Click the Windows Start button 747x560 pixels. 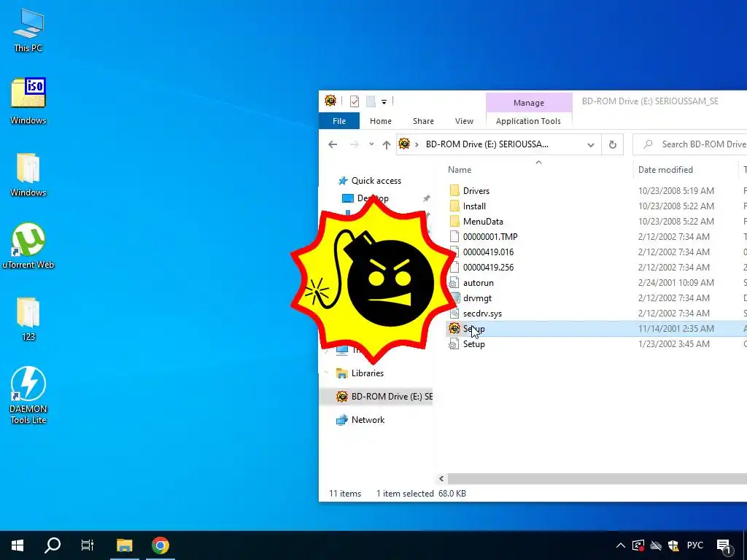pos(18,545)
